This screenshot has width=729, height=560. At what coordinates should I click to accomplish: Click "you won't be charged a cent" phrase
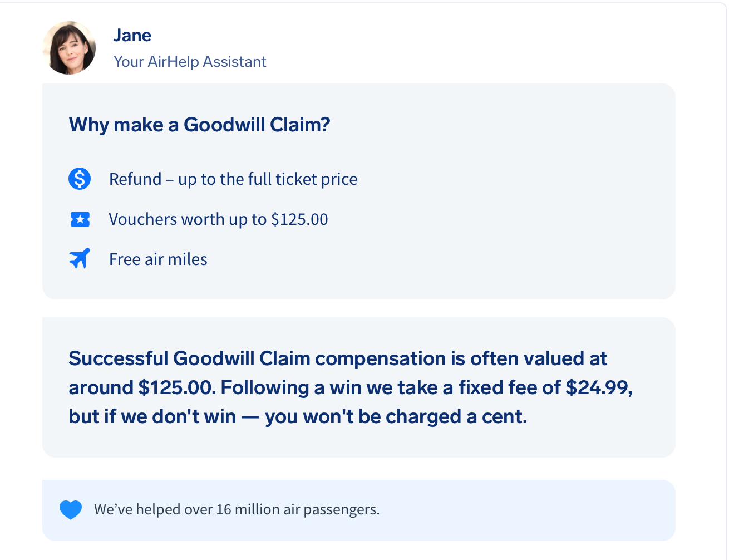[x=396, y=416]
